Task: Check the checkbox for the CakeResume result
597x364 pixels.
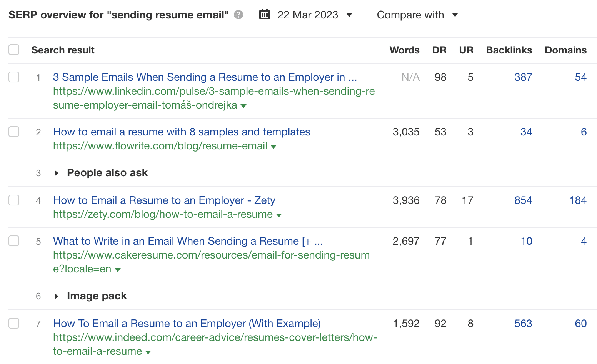Action: [x=14, y=241]
